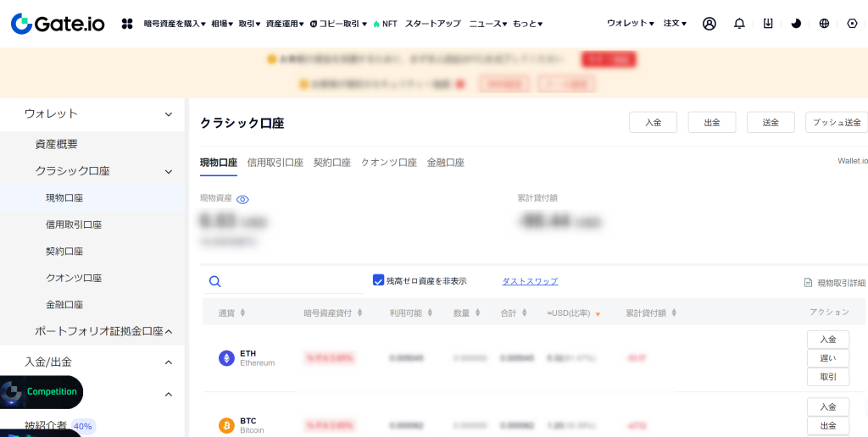Click 出金 in the BTC row
The image size is (868, 437).
pos(828,425)
